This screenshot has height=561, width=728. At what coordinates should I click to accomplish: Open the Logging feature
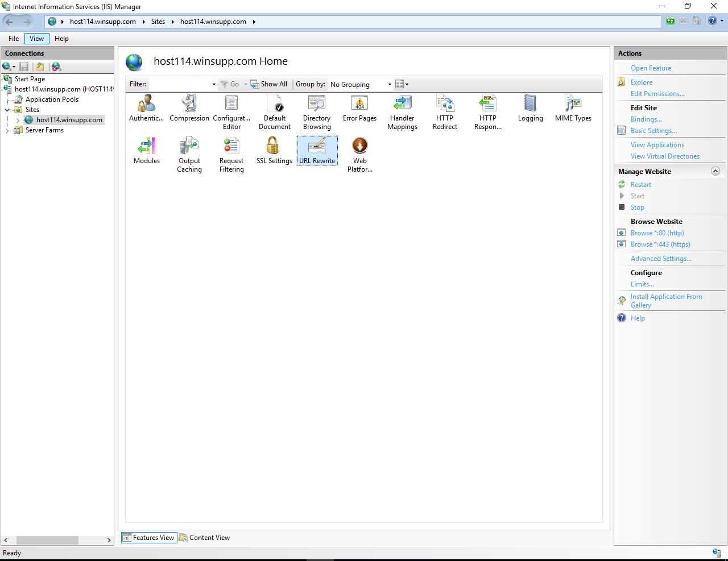pyautogui.click(x=530, y=108)
